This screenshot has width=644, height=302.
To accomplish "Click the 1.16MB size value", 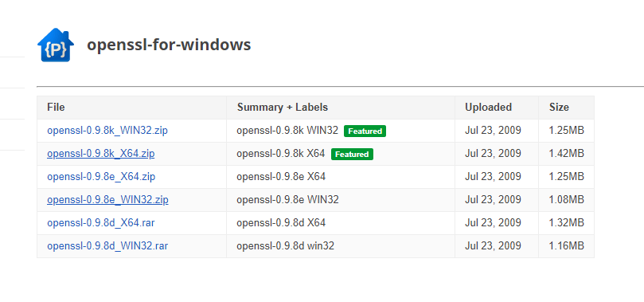I will pyautogui.click(x=566, y=245).
